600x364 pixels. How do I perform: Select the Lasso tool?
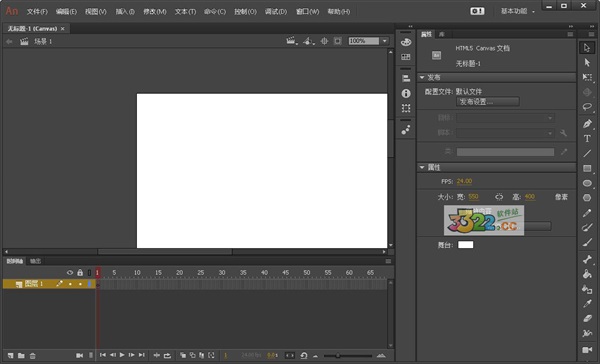coord(587,107)
